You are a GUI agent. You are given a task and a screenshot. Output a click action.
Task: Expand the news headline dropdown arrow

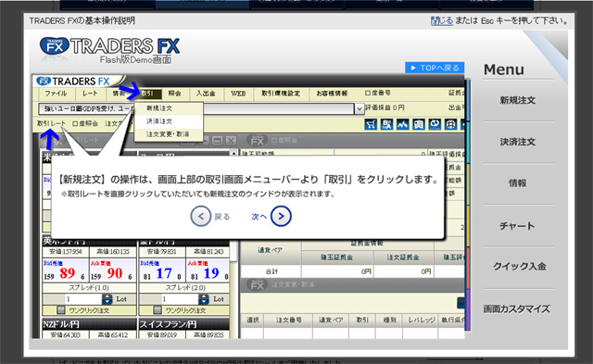click(x=359, y=109)
